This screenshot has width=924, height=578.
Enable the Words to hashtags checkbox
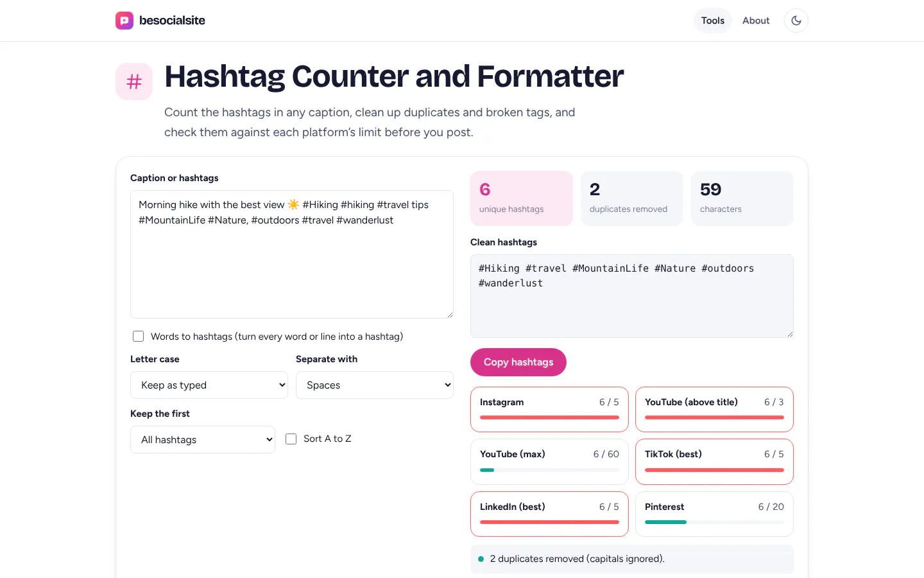[x=138, y=337]
